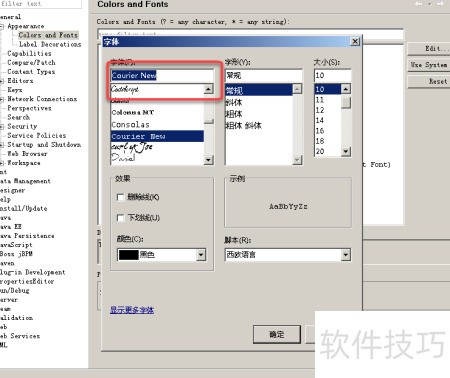Image resolution: width=450 pixels, height=378 pixels.
Task: Click the 确定 OK button
Action: pyautogui.click(x=277, y=334)
